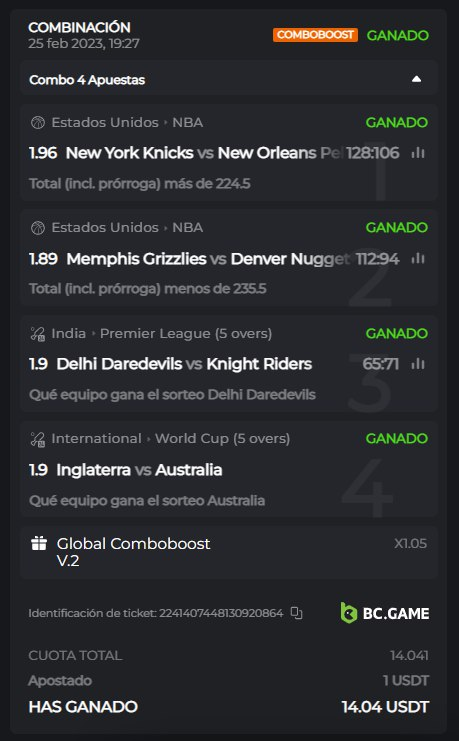Select the Estados Unidos NBA breadcrumb in first bet
Image resolution: width=459 pixels, height=741 pixels.
coord(127,122)
